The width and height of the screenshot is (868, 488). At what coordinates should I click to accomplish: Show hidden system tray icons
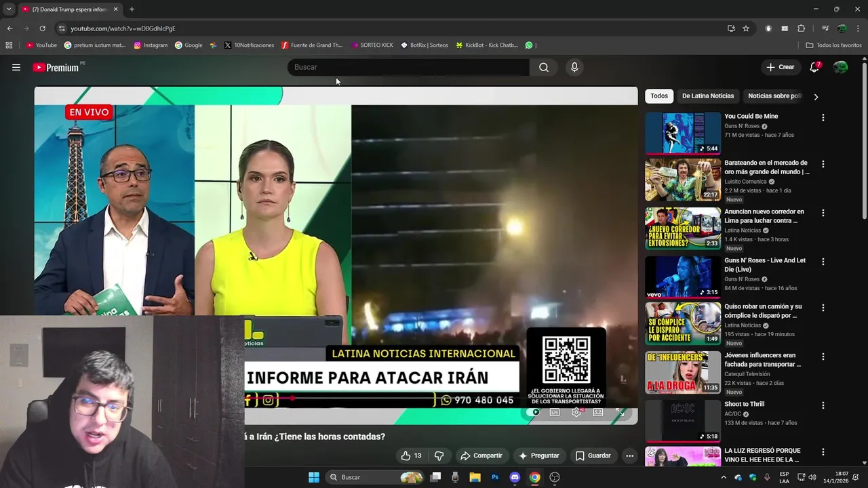[x=724, y=477]
